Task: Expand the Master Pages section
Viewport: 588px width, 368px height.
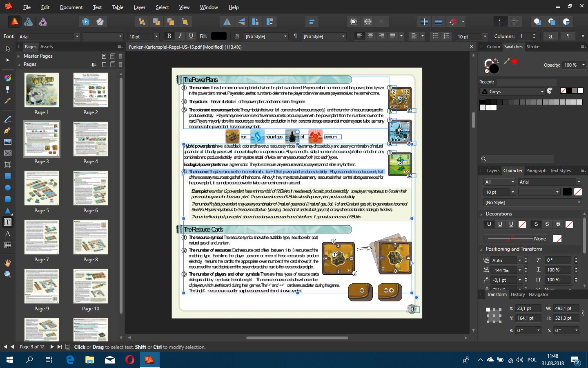Action: pos(19,56)
